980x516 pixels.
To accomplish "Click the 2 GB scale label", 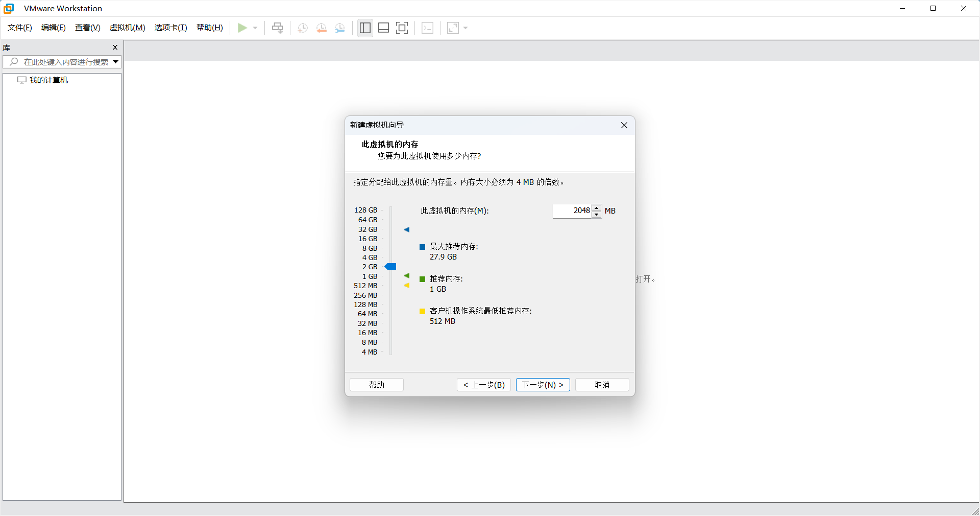I will click(370, 267).
